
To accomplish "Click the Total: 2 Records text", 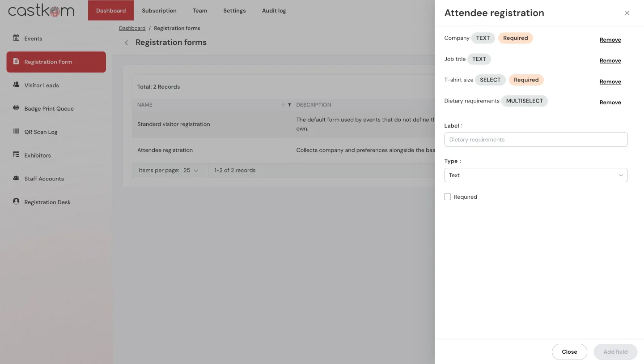I will (159, 87).
